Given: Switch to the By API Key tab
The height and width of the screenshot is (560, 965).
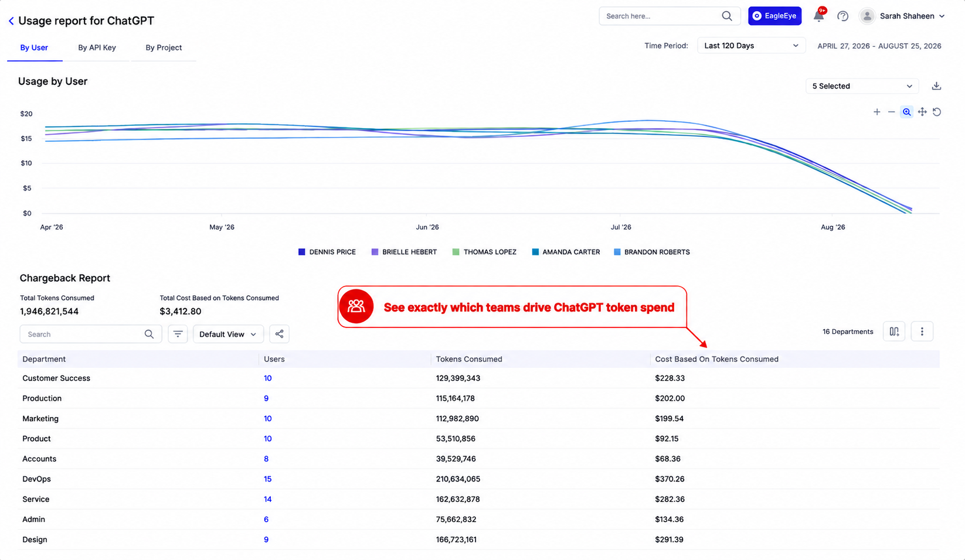Looking at the screenshot, I should [97, 47].
